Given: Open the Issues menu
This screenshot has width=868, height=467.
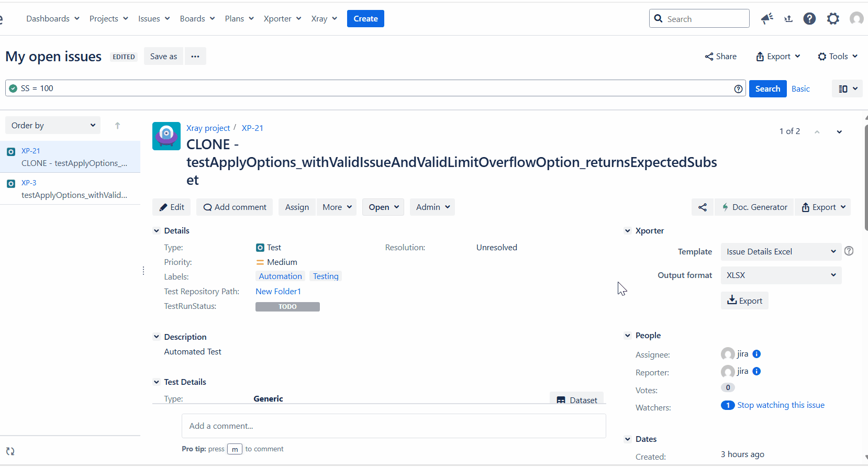Looking at the screenshot, I should click(154, 19).
